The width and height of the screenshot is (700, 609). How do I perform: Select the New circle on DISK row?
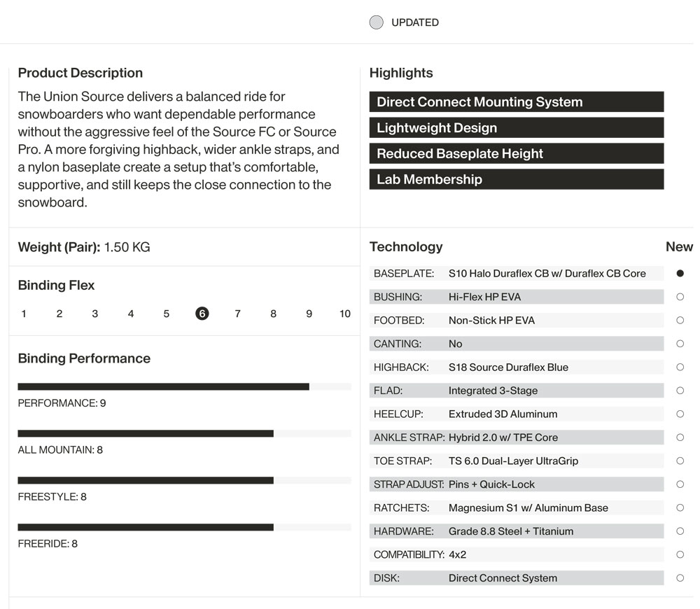(680, 578)
